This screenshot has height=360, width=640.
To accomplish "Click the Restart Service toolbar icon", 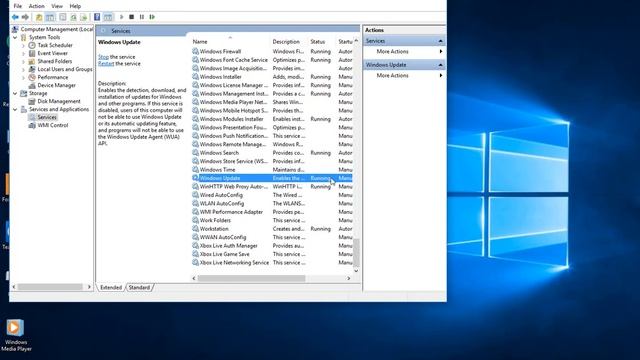I will click(152, 17).
